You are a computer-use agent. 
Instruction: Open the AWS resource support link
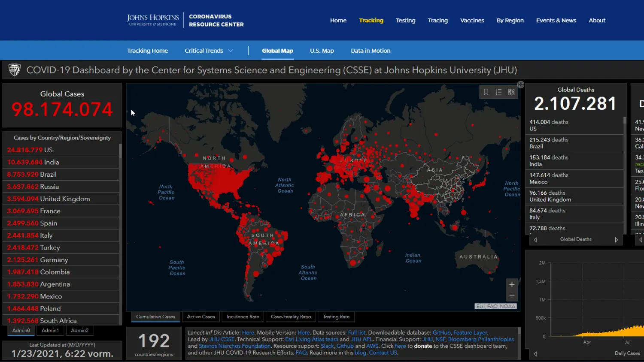coord(372,346)
